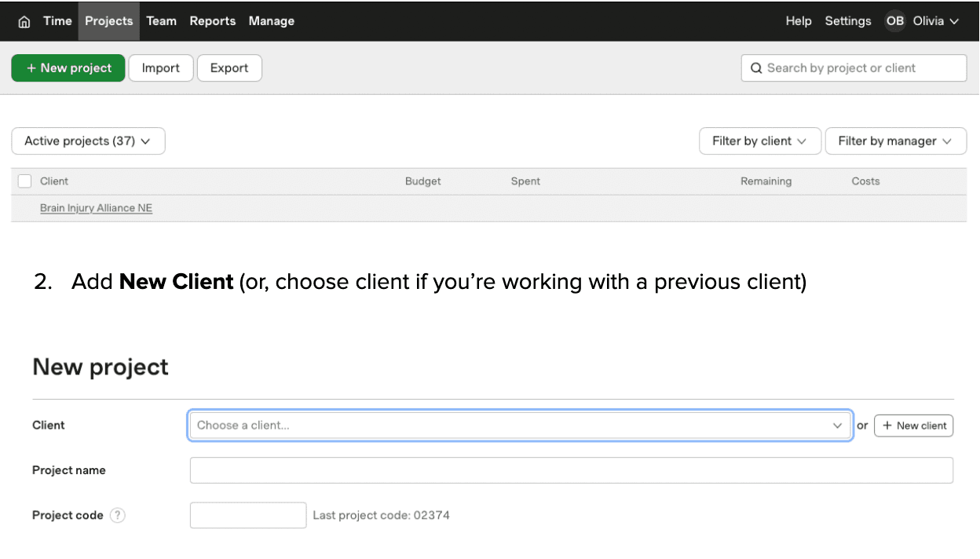This screenshot has width=980, height=559.
Task: Click the Client column header
Action: [54, 181]
